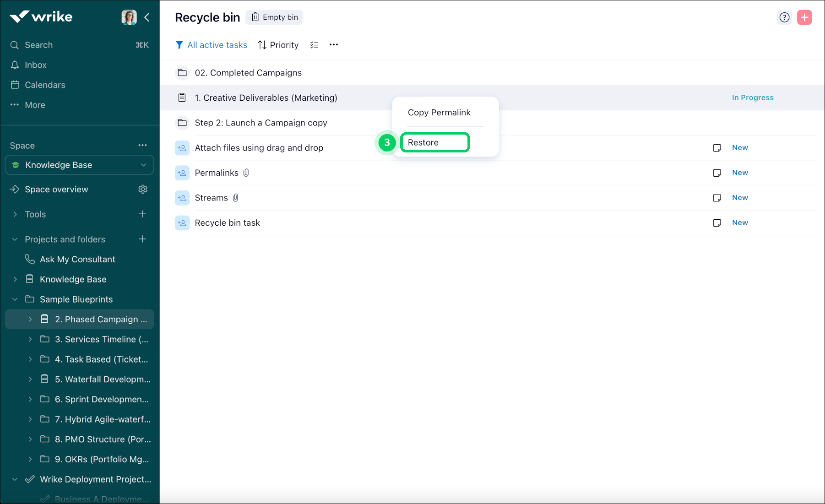Open the toolbar three-dot options icon
The height and width of the screenshot is (504, 825).
click(x=333, y=44)
